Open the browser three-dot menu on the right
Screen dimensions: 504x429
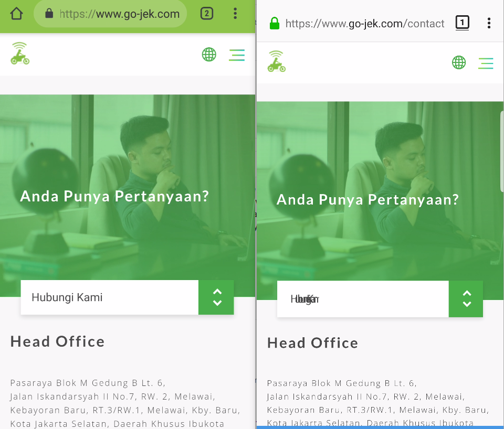point(489,23)
